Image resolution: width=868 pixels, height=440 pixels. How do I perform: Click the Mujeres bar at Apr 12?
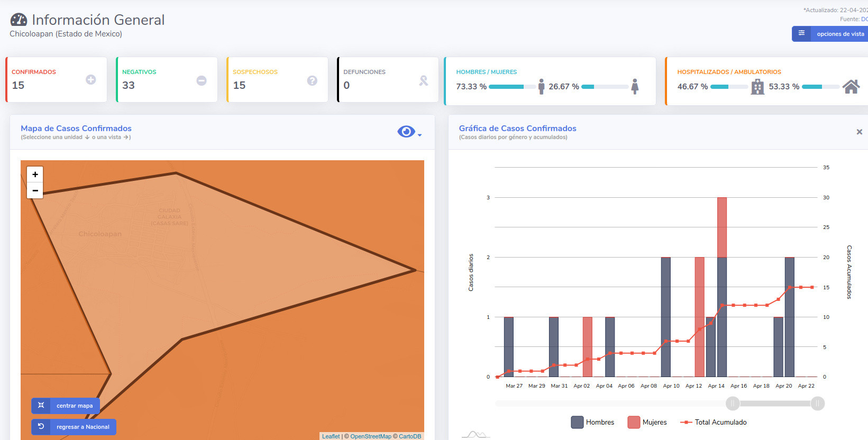pyautogui.click(x=699, y=317)
